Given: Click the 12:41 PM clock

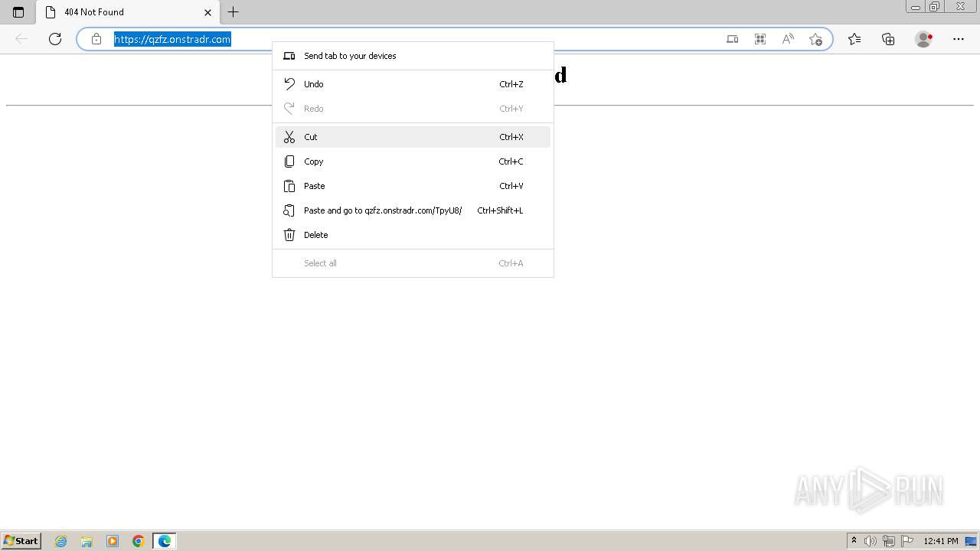Looking at the screenshot, I should tap(941, 541).
